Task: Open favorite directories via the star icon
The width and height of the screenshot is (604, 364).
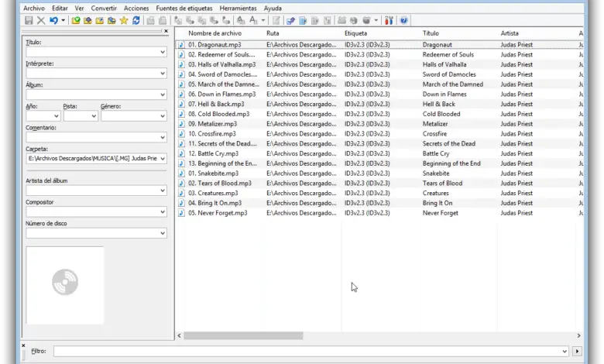Action: tap(124, 20)
